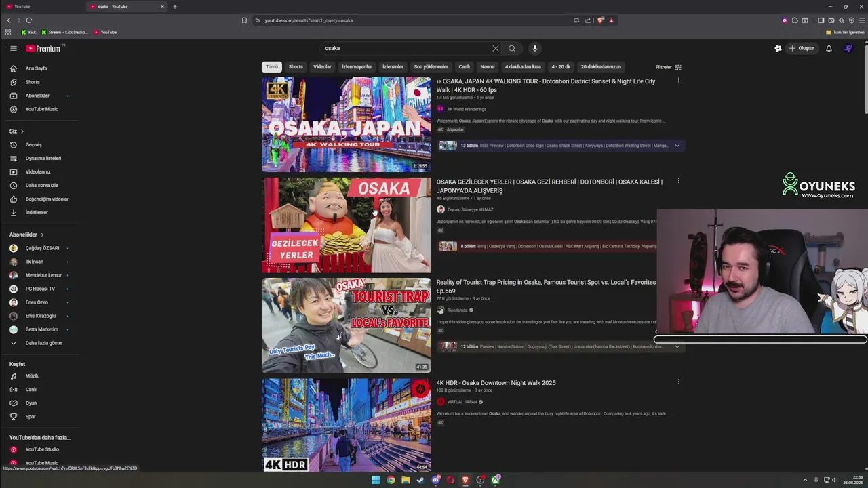Reload the page in browser
The height and width of the screenshot is (488, 868).
coord(28,20)
